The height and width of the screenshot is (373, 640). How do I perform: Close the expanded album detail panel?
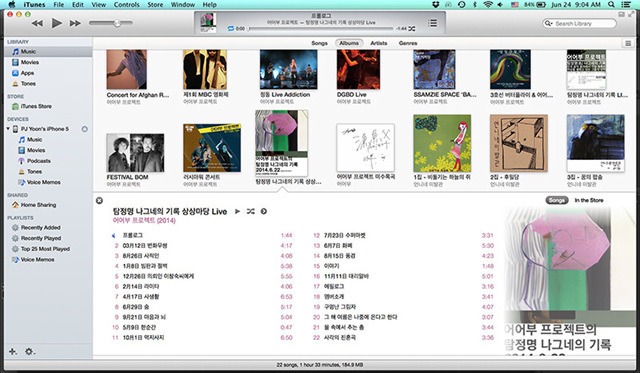pos(99,200)
